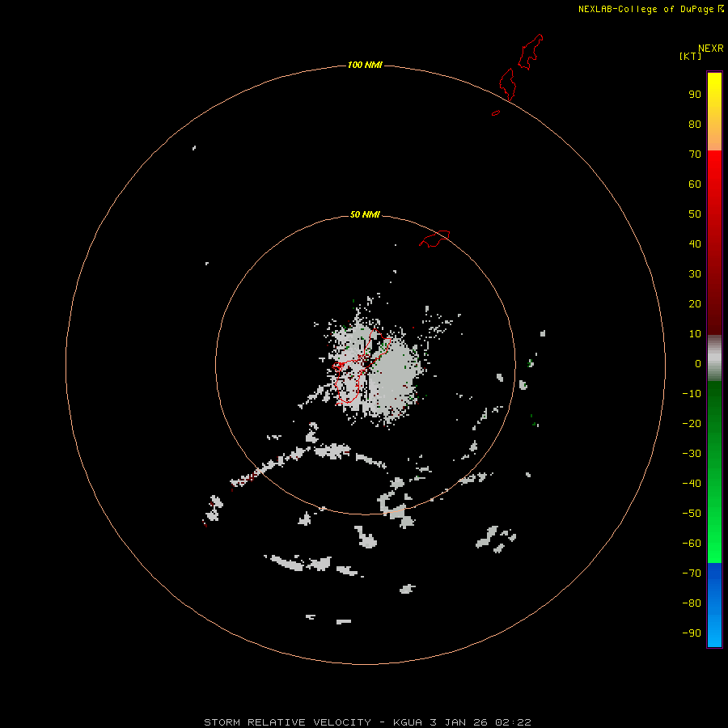Screen dimensions: 728x728
Task: Click the -10 value on velocity scale
Action: pos(692,394)
